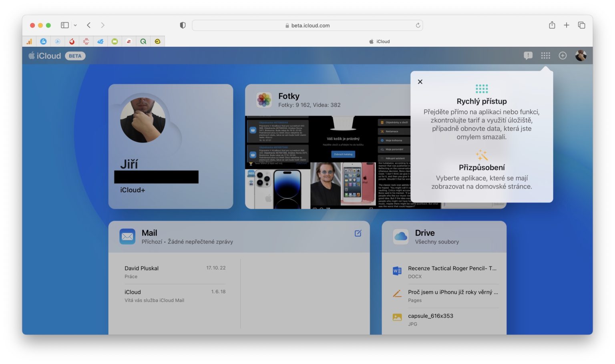Open the red Z favorite
This screenshot has height=364, width=615.
(129, 41)
